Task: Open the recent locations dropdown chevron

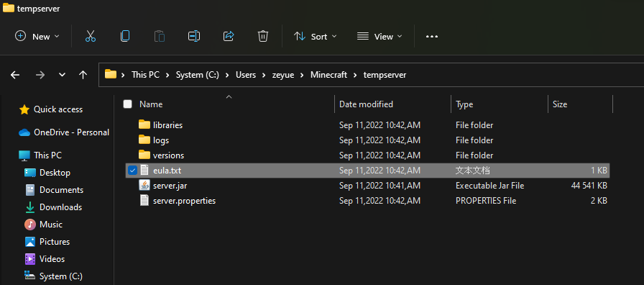Action: coord(62,75)
